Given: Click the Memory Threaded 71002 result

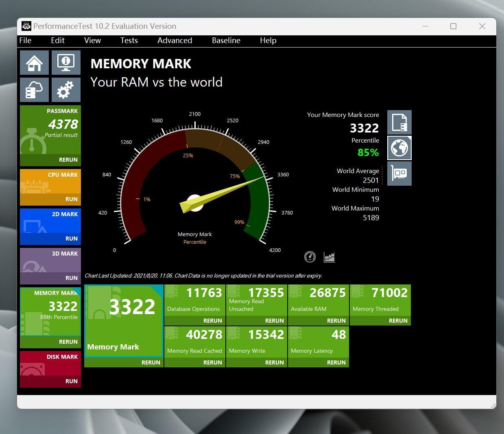Looking at the screenshot, I should (380, 300).
